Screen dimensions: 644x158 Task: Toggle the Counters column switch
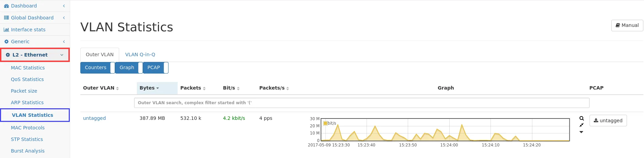pos(112,68)
